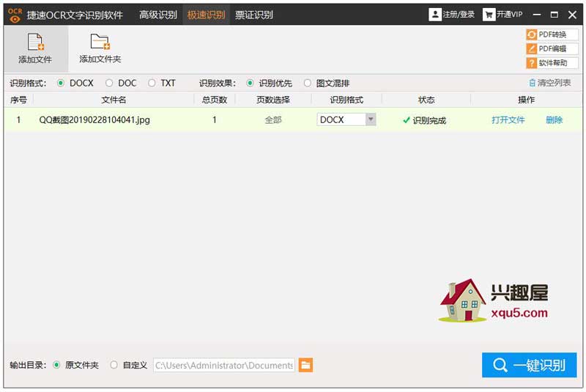Expand the DOCX format dropdown in row

pos(370,119)
